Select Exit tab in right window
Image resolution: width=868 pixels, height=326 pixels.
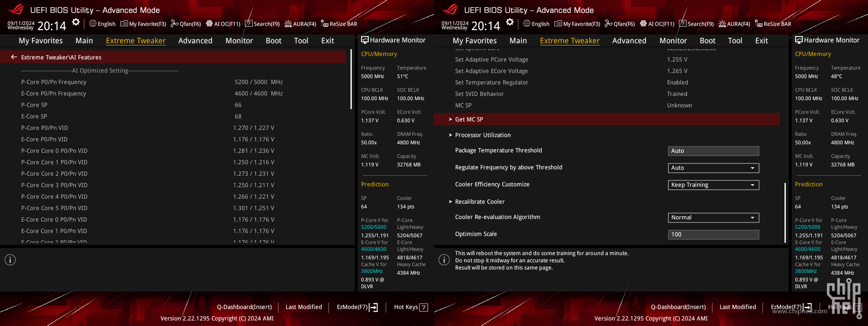pyautogui.click(x=762, y=41)
